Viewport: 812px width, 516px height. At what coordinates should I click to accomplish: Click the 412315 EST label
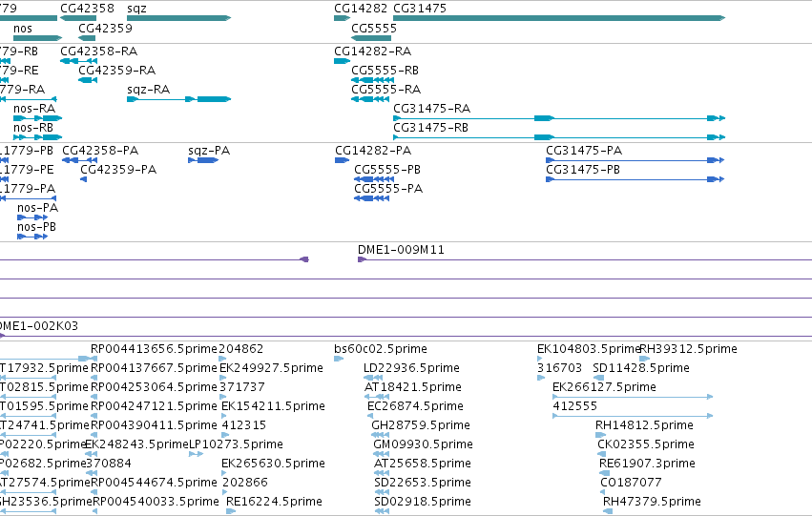point(244,425)
